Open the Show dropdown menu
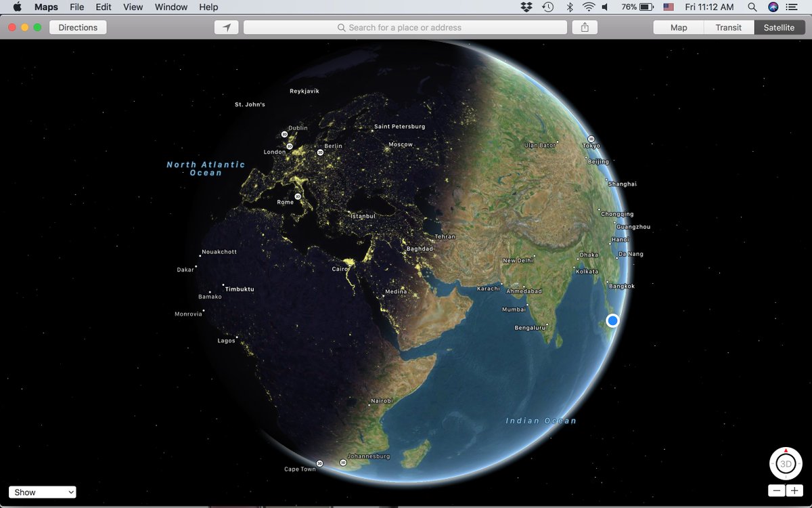 point(42,492)
